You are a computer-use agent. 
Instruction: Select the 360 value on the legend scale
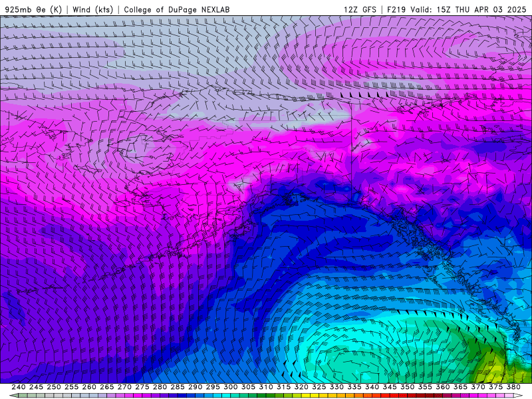443,387
